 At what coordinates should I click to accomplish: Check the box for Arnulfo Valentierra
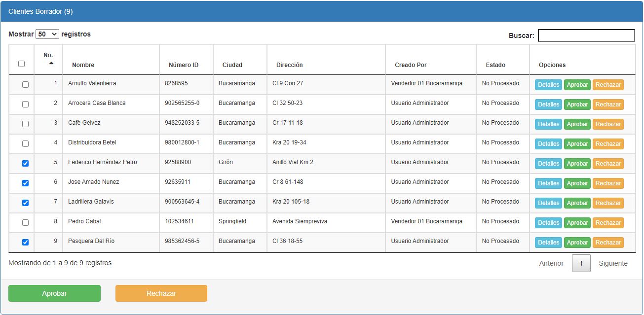pyautogui.click(x=25, y=85)
